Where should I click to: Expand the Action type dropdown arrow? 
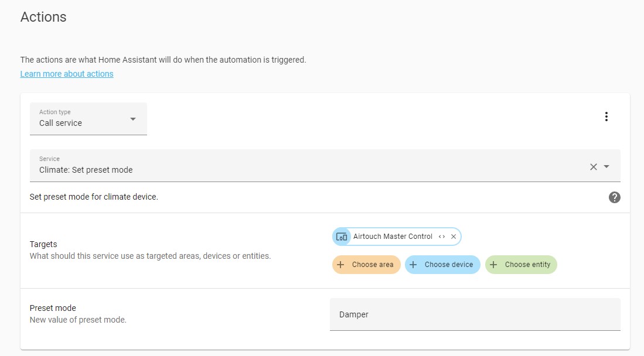(x=132, y=119)
